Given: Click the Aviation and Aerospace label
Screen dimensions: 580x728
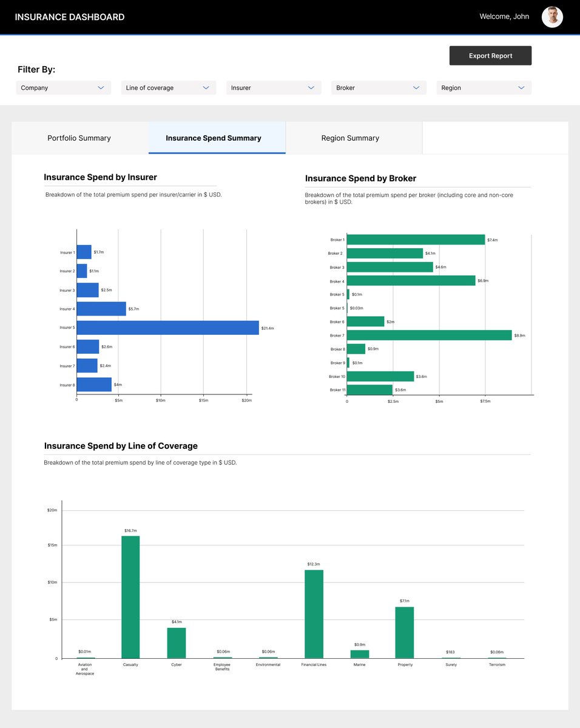Looking at the screenshot, I should [85, 669].
